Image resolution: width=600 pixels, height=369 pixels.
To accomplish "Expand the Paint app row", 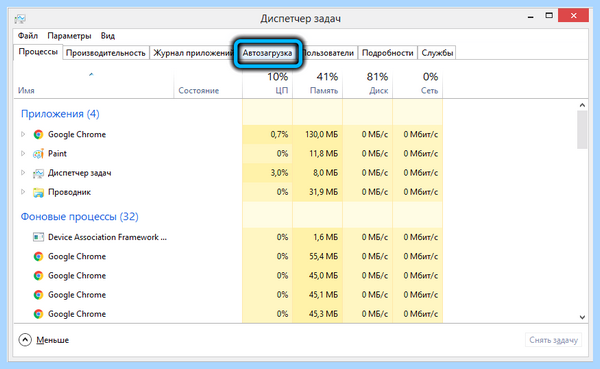I will pyautogui.click(x=23, y=153).
